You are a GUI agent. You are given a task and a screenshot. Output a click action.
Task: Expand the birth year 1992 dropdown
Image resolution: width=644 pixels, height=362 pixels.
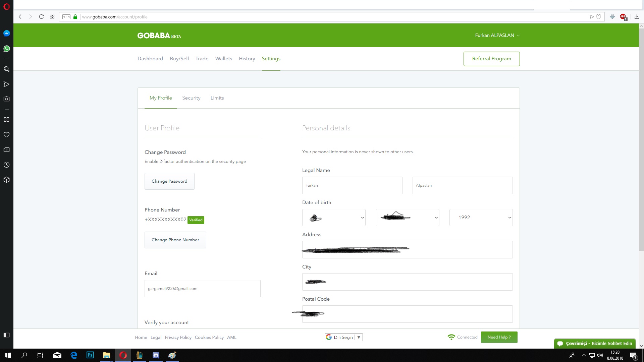[481, 218]
